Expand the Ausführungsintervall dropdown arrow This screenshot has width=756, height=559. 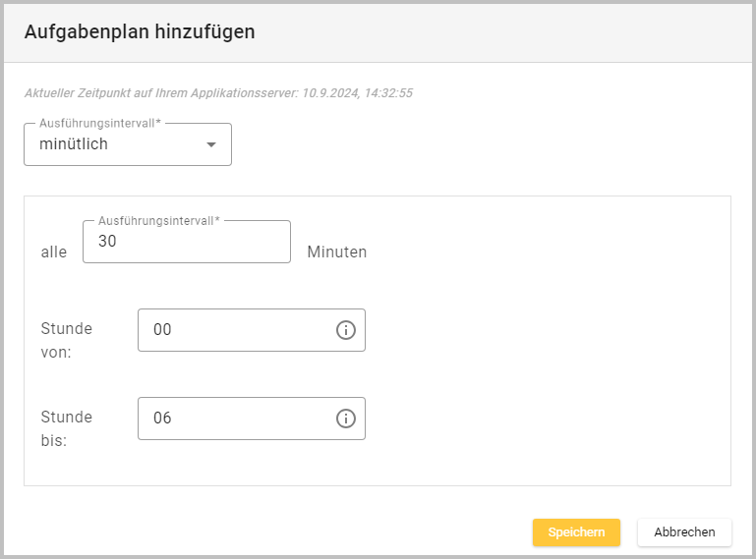tap(210, 145)
